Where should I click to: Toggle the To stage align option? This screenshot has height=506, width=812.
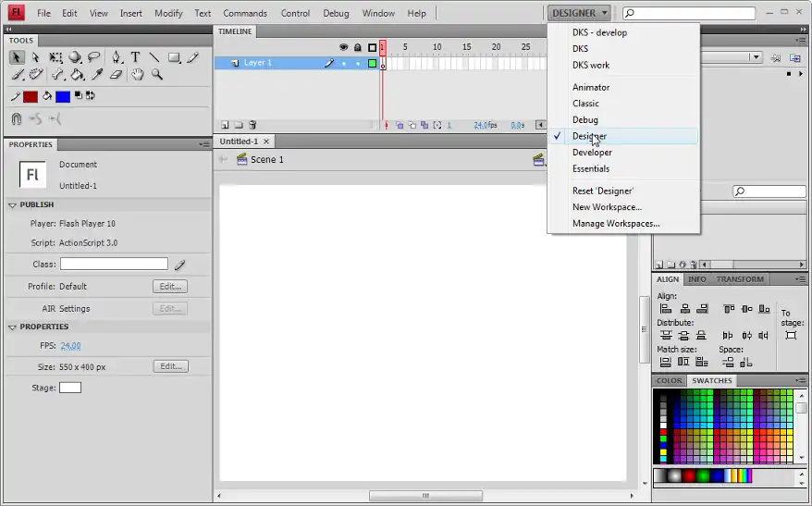point(791,335)
